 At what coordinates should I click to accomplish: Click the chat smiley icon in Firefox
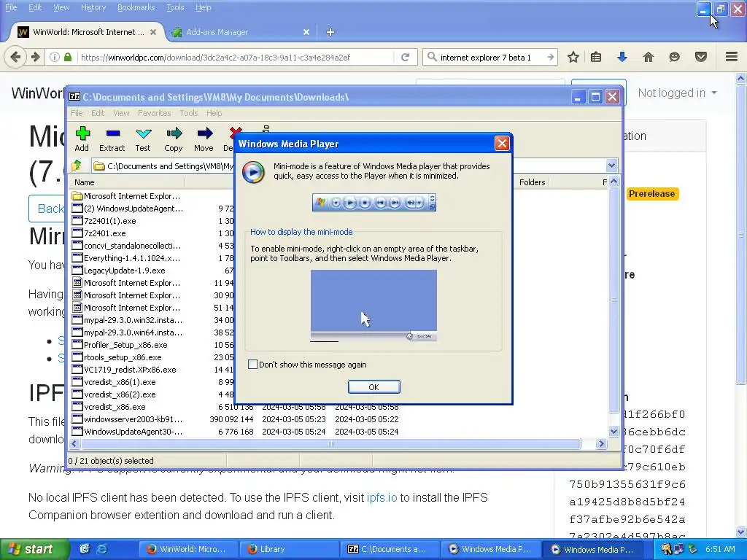point(674,57)
